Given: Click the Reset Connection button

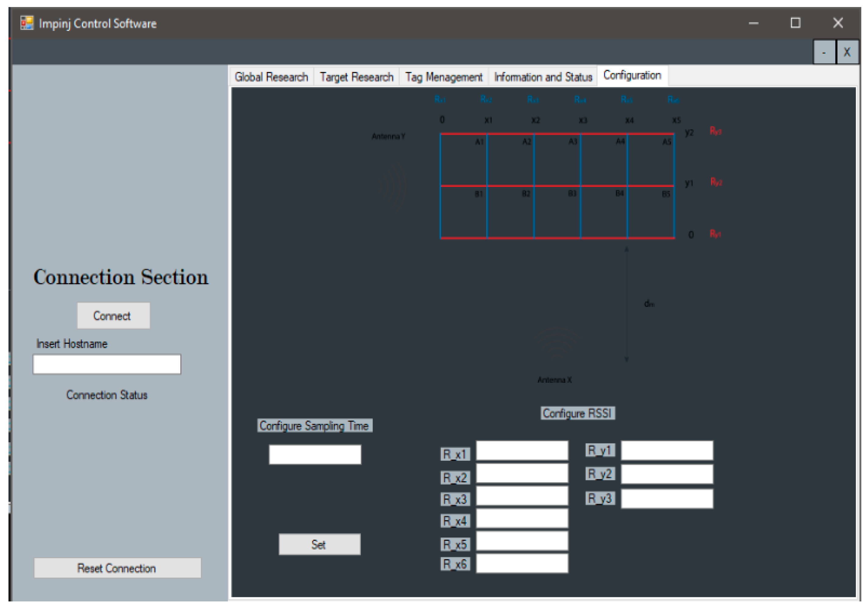Looking at the screenshot, I should point(117,568).
